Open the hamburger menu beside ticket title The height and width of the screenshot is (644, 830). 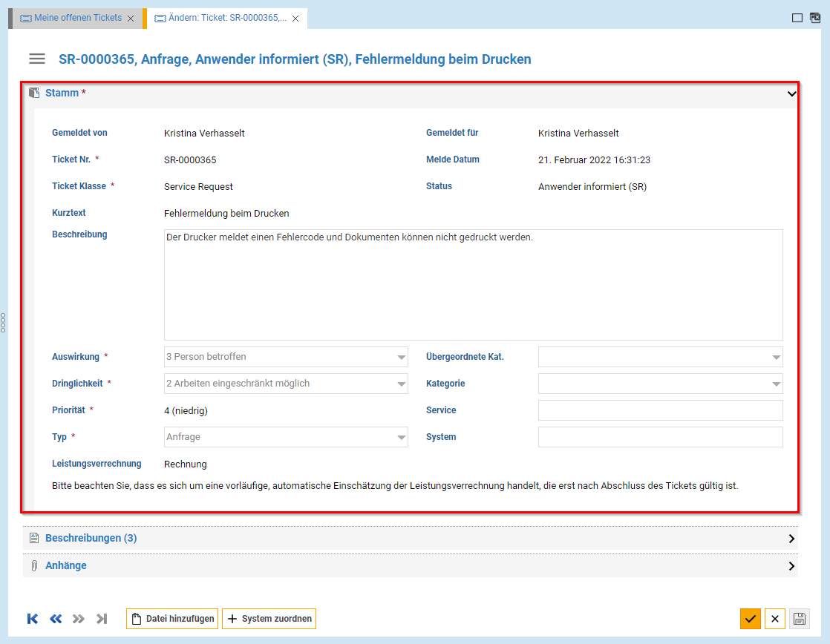point(37,59)
